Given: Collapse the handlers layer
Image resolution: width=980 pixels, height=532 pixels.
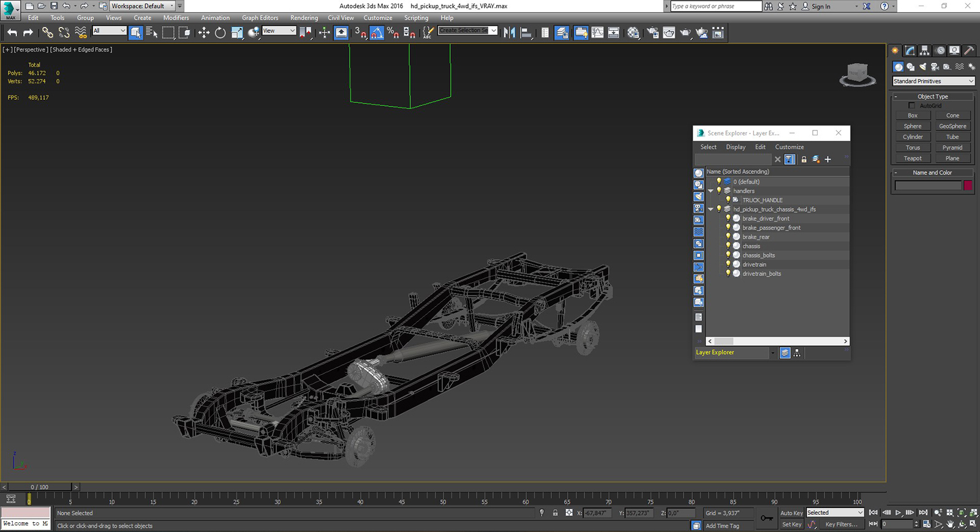Looking at the screenshot, I should pos(711,191).
